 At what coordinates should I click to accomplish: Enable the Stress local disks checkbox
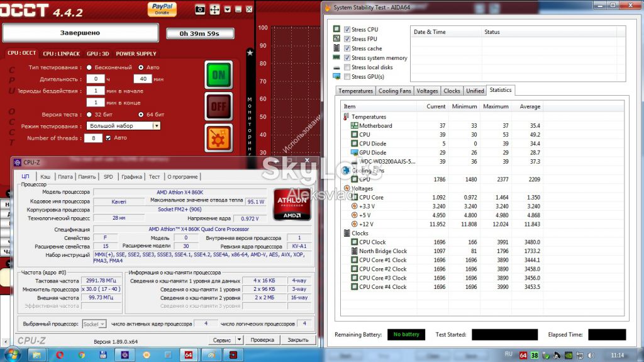[347, 67]
